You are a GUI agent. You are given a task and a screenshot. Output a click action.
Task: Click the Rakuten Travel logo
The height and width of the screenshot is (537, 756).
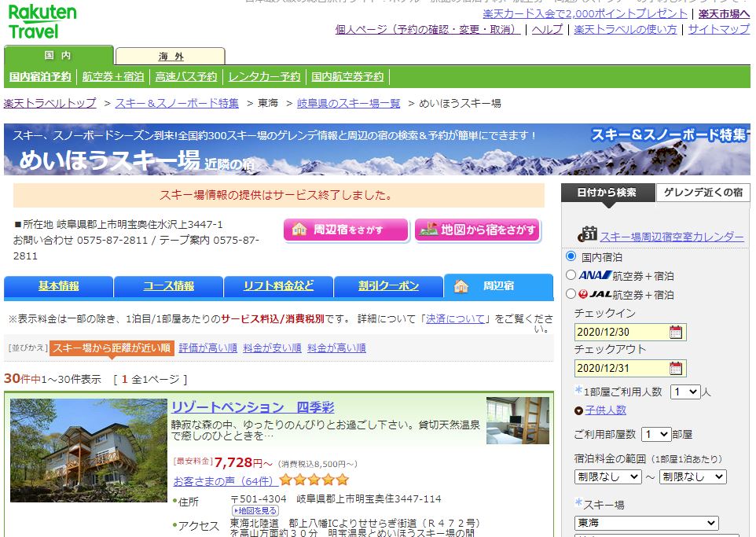(x=42, y=22)
